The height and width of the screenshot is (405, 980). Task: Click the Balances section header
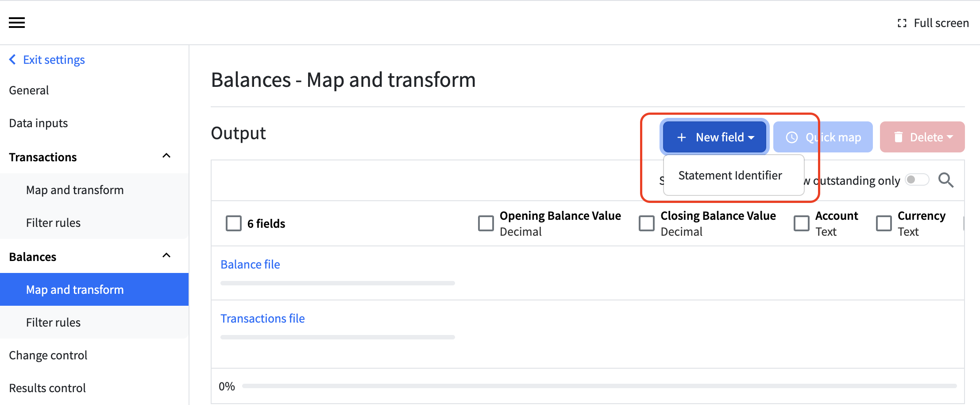click(33, 257)
